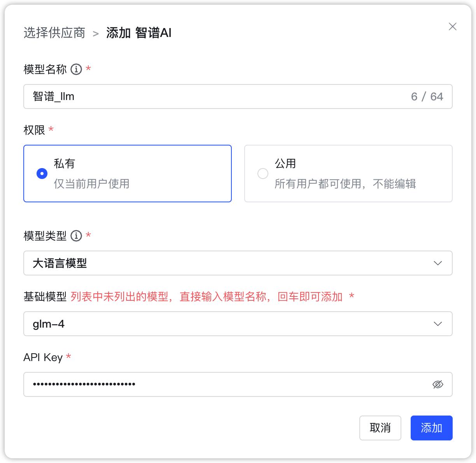Screen dimensions: 476x463
Task: Click the chevron on 大语言模型 selector
Action: [x=438, y=263]
